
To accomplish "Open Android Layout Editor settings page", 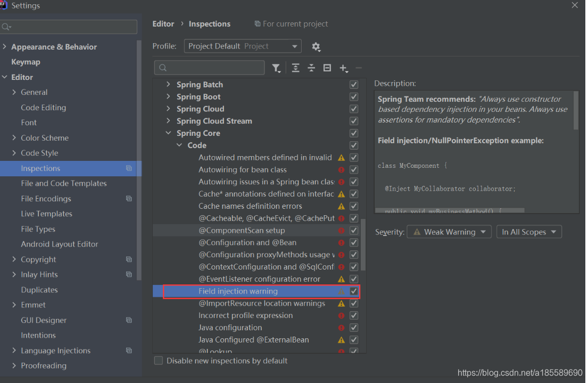I will click(x=60, y=244).
